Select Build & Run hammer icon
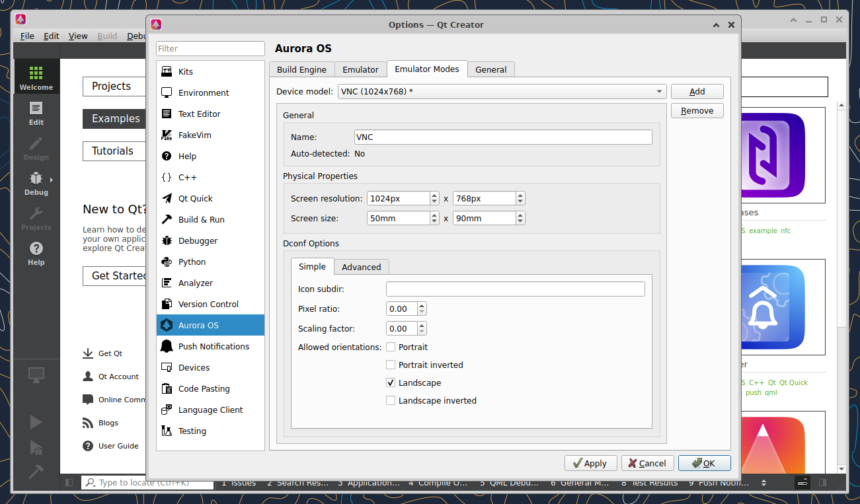Viewport: 860px width, 504px height. (167, 219)
